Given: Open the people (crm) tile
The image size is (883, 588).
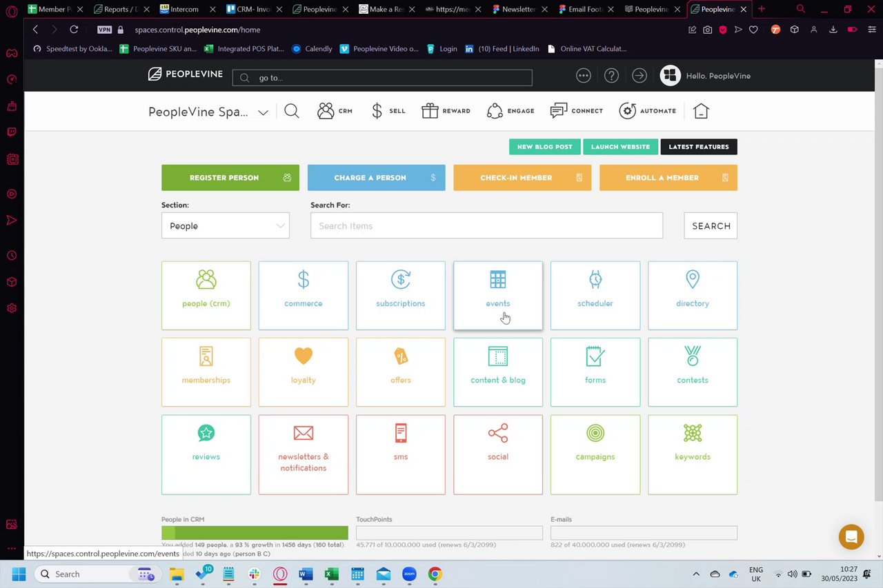Looking at the screenshot, I should [206, 295].
